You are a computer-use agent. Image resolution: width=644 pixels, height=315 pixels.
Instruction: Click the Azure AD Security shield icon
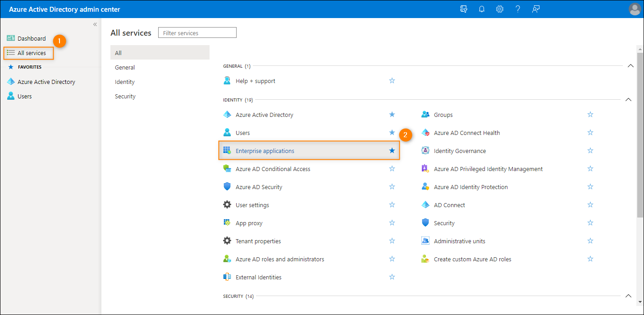click(227, 187)
